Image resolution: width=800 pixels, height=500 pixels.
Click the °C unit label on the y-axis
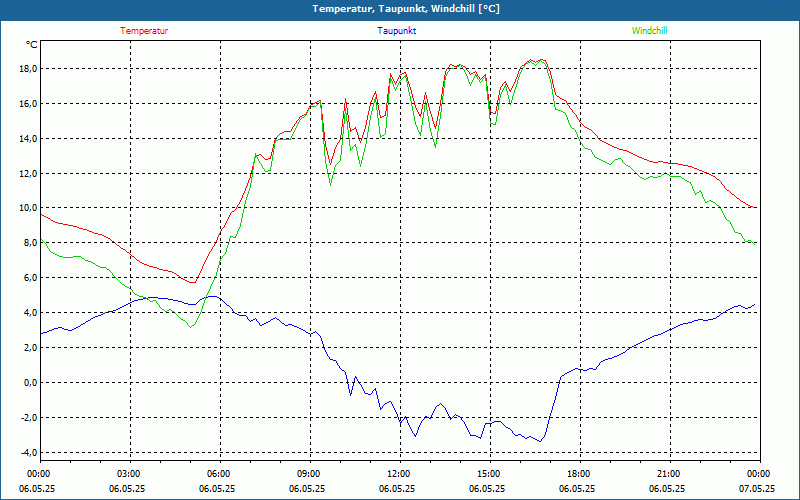pos(32,44)
